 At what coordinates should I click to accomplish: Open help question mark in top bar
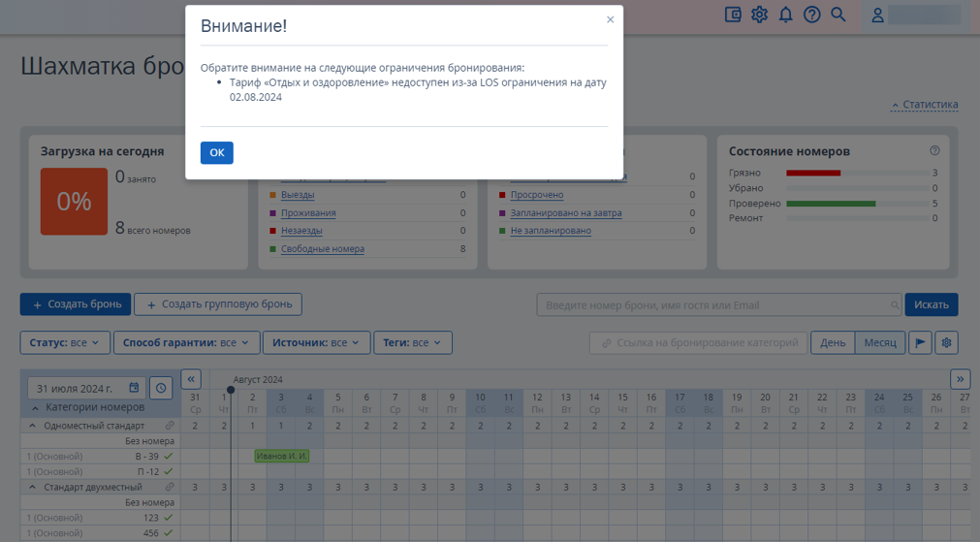coord(812,15)
